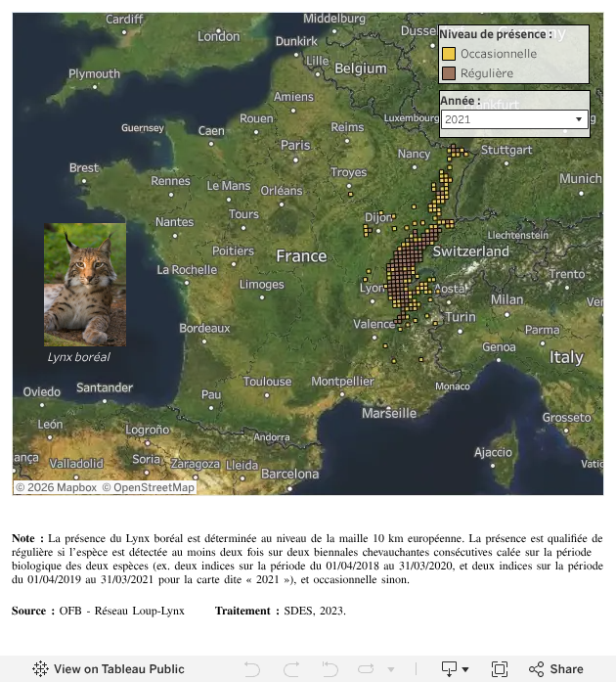The image size is (616, 682).
Task: Open the Download icon menu
Action: 449,668
